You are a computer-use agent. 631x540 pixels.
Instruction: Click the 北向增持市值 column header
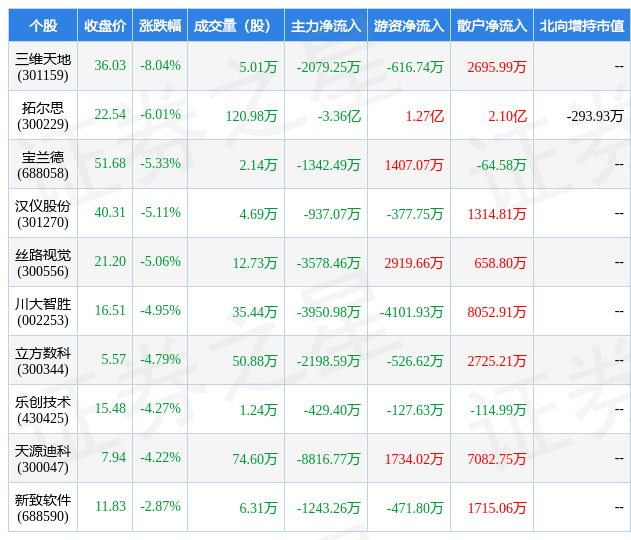click(x=582, y=26)
